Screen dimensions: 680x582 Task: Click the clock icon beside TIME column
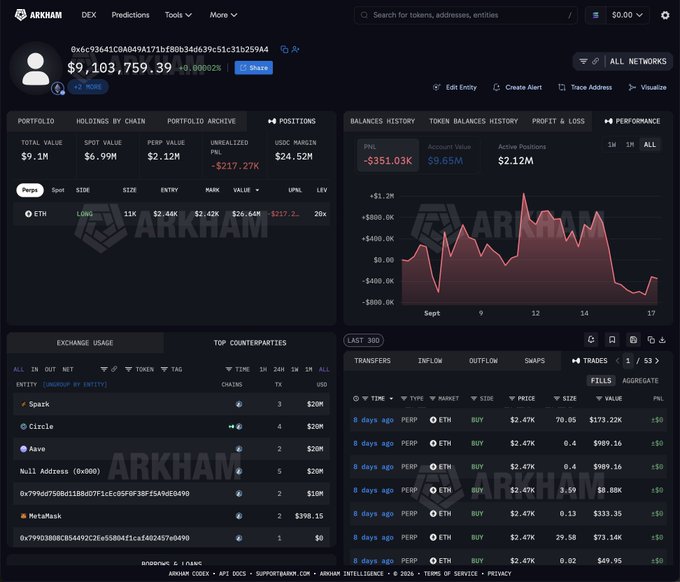click(x=356, y=399)
